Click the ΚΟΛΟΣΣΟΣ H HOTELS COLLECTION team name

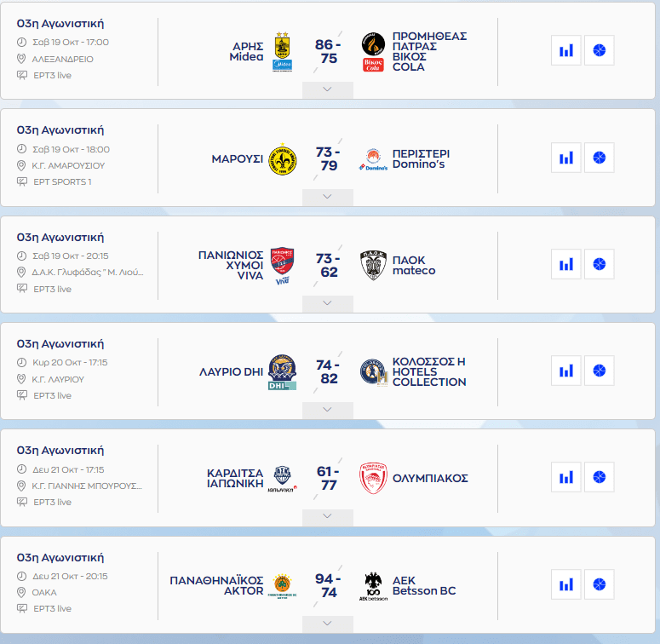[429, 371]
